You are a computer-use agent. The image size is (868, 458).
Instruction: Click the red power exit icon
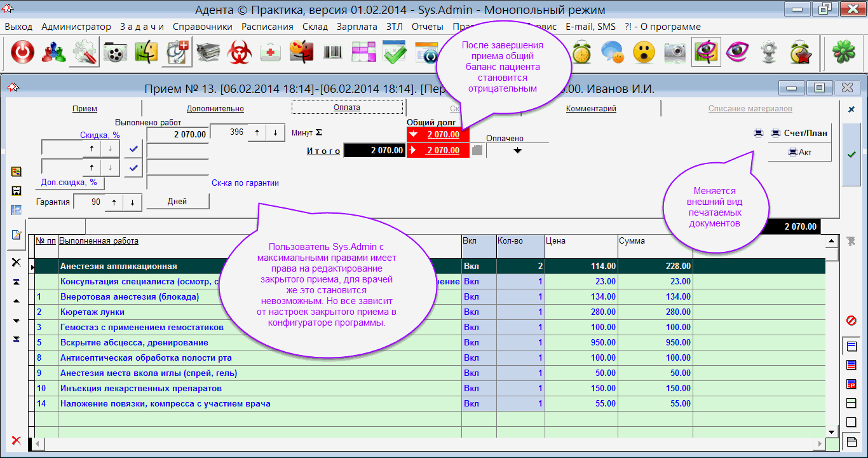pos(22,53)
